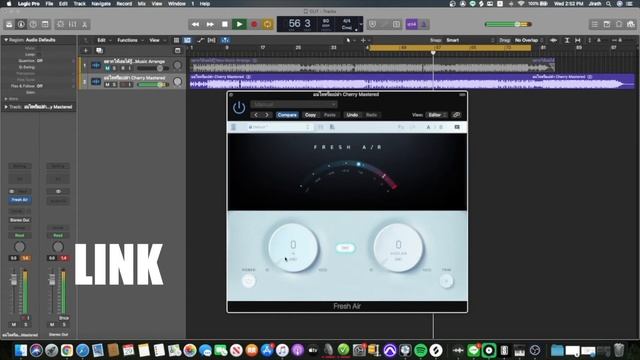Open Spotify from the Dock
Viewport: 640px width, 360px height.
pos(420,350)
